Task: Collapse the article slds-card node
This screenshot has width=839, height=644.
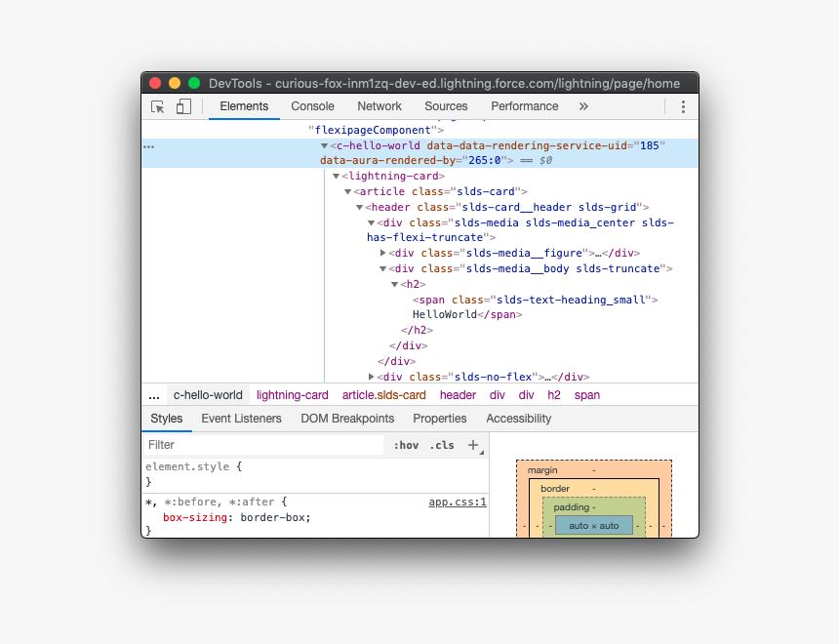Action: [x=348, y=192]
